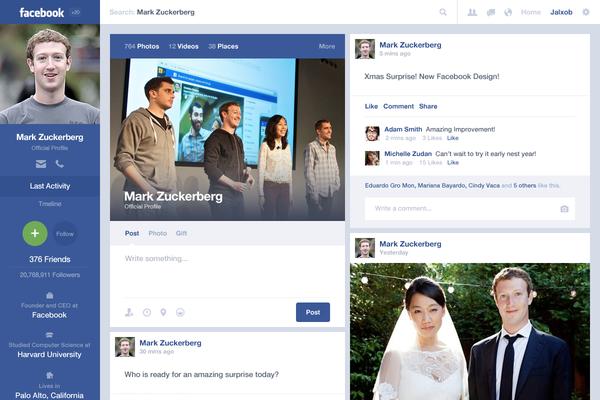600x400 pixels.
Task: Open the wedding photo in Yesterday post
Action: pyautogui.click(x=470, y=331)
